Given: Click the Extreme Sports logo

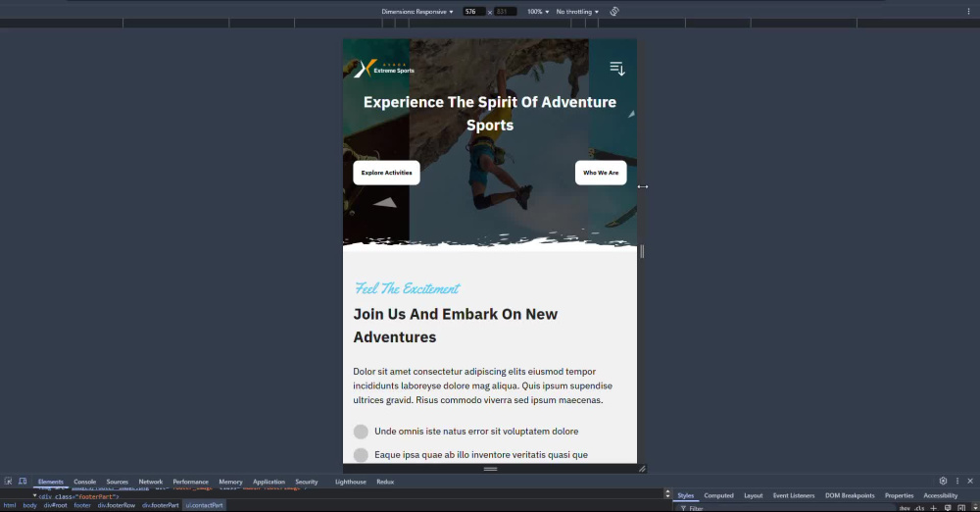Looking at the screenshot, I should (x=384, y=69).
